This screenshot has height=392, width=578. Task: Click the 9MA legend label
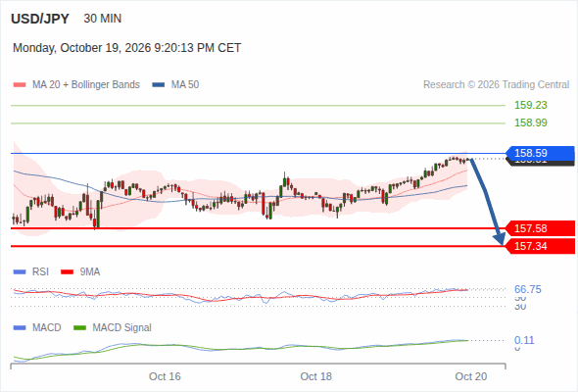pos(90,272)
